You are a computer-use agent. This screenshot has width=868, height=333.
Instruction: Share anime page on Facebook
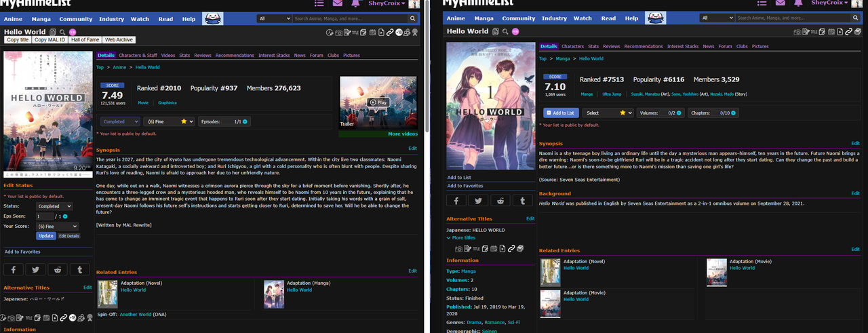point(14,269)
